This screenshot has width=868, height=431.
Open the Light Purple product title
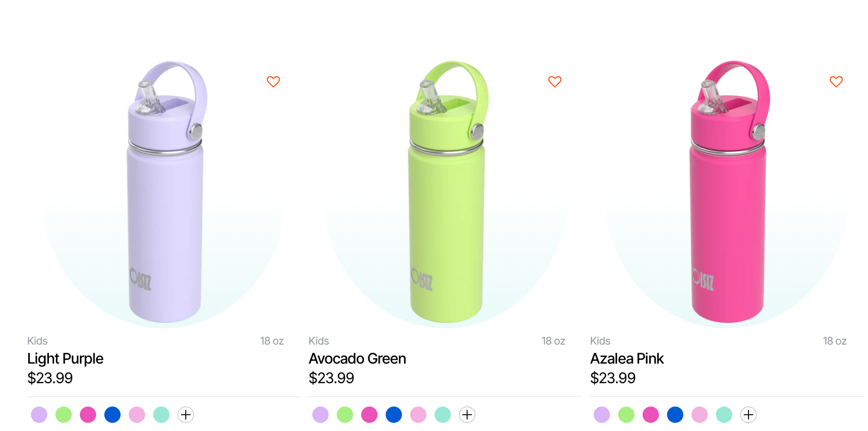coord(65,359)
